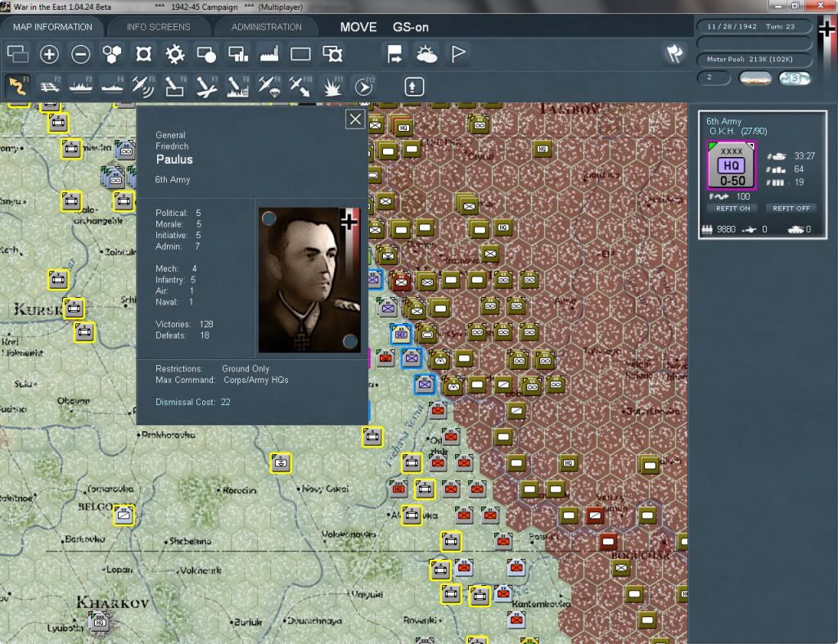The image size is (838, 644).
Task: Click the rectangle-with-bracket toolbar icon
Action: click(332, 54)
